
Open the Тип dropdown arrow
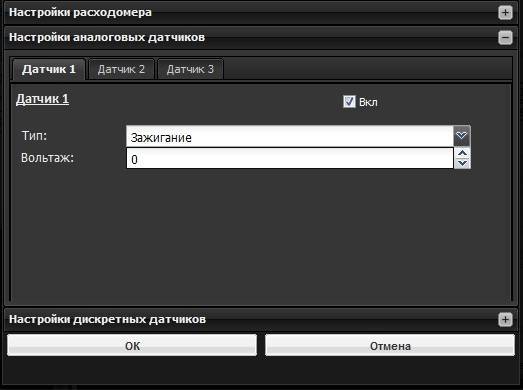(x=462, y=136)
